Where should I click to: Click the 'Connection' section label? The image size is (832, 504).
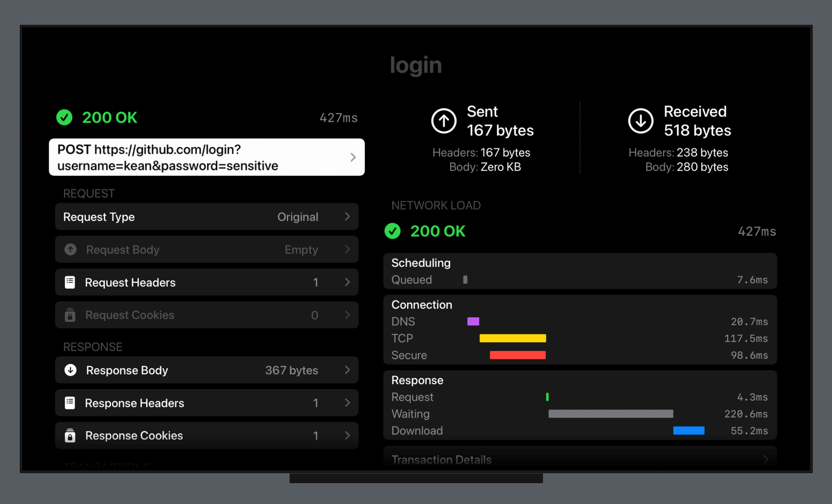click(x=421, y=304)
